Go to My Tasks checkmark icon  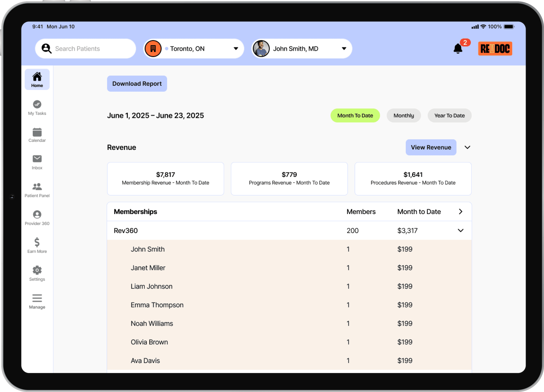37,104
